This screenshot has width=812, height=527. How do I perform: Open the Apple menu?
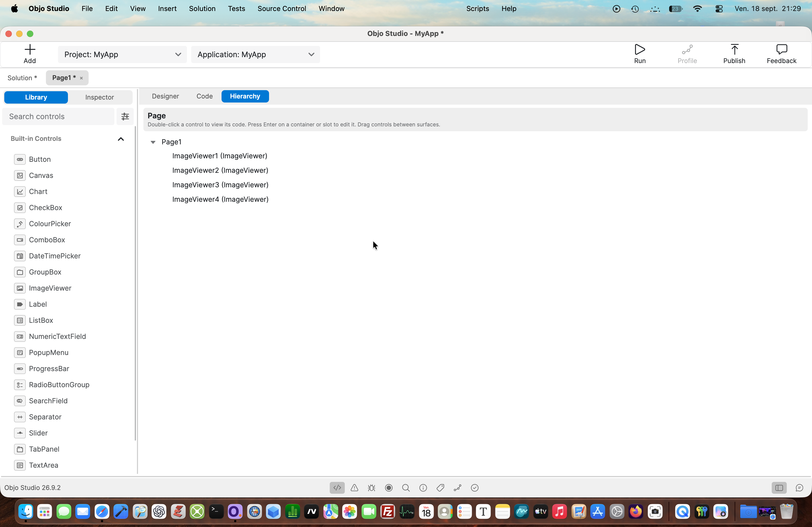14,9
